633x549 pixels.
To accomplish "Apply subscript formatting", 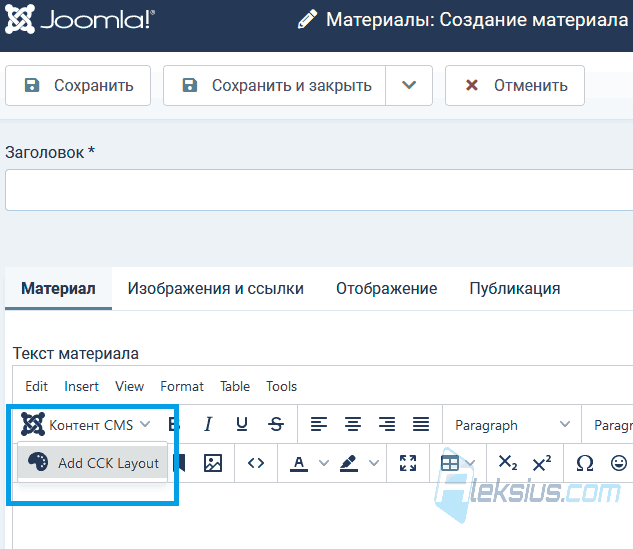I will pos(507,463).
